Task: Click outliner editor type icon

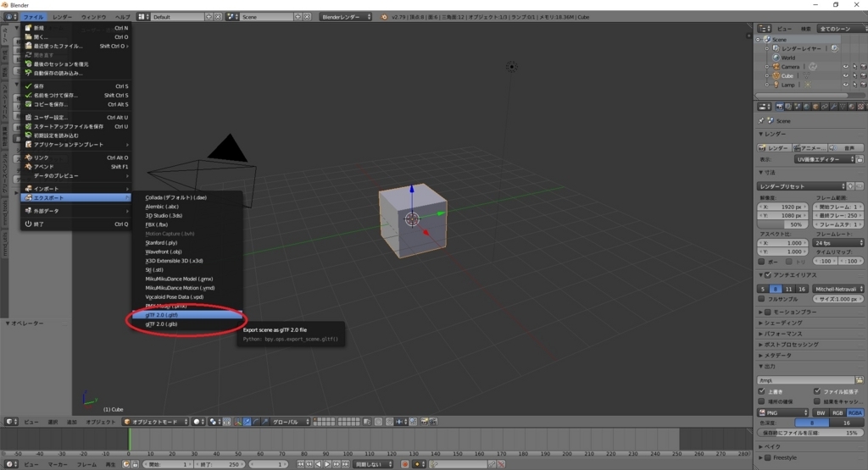Action: [x=765, y=29]
